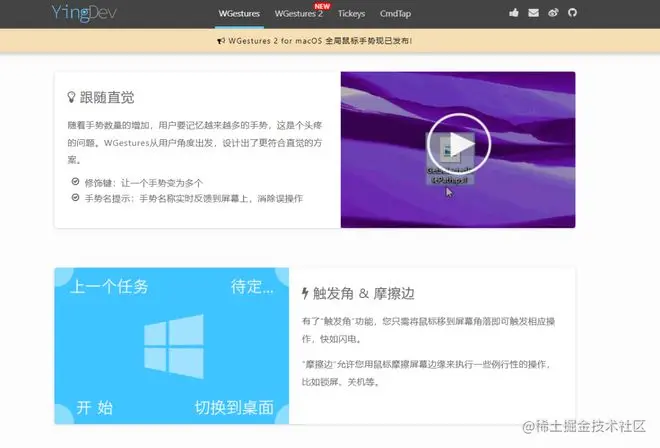Screen dimensions: 660x448
Task: Click the 待定... corner label
Action: (x=253, y=287)
